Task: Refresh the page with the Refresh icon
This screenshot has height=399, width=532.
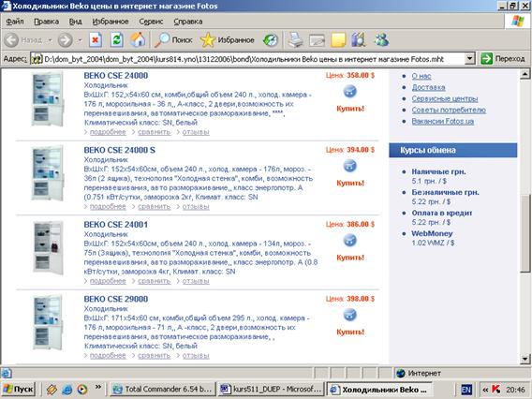Action: tap(116, 40)
